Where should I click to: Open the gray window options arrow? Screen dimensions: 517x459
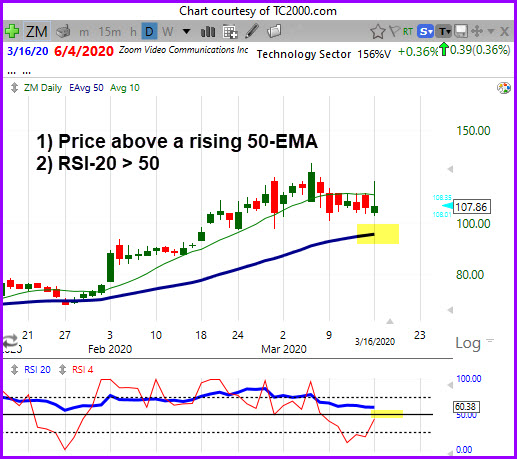click(491, 32)
